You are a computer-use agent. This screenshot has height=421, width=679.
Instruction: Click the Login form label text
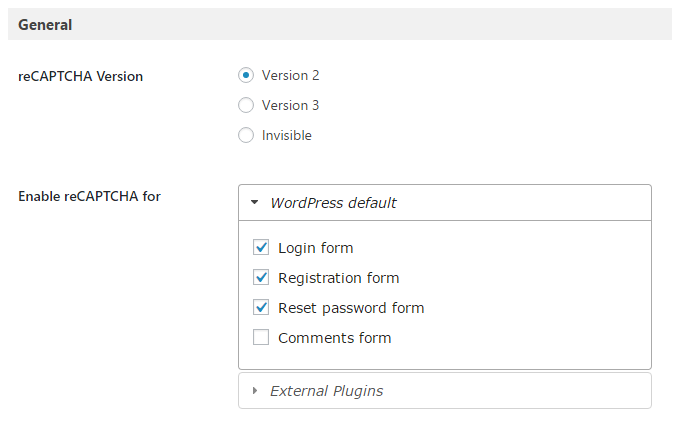(x=316, y=248)
